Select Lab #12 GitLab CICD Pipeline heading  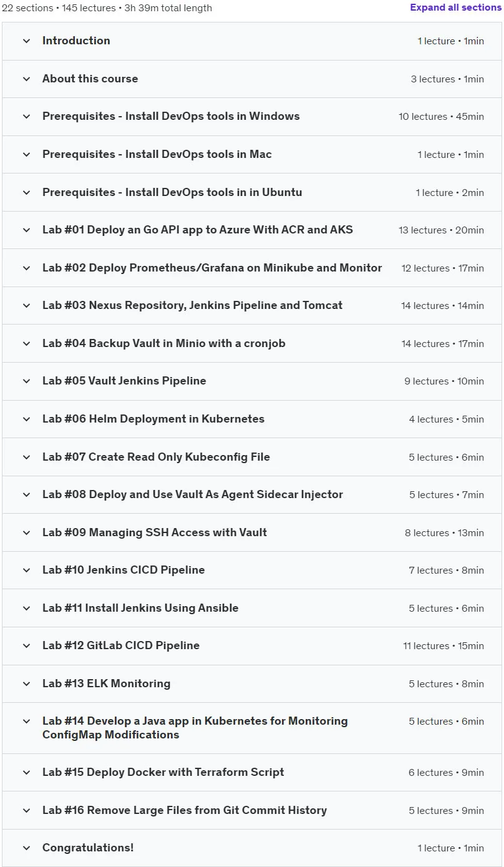click(121, 645)
